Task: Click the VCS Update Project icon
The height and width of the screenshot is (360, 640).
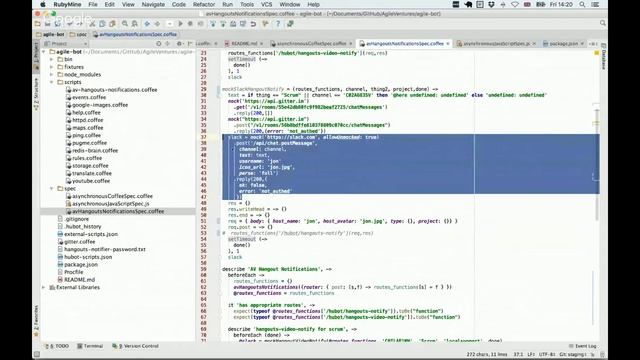Action: coord(213,24)
